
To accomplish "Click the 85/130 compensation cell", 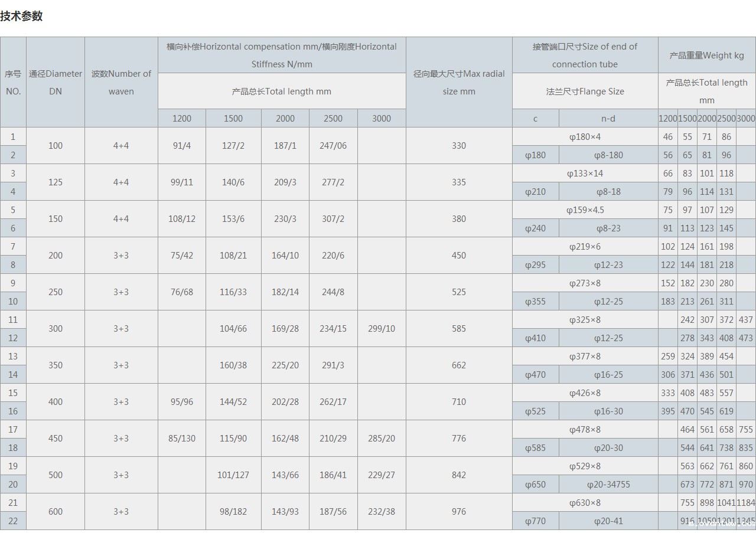I will (x=182, y=439).
